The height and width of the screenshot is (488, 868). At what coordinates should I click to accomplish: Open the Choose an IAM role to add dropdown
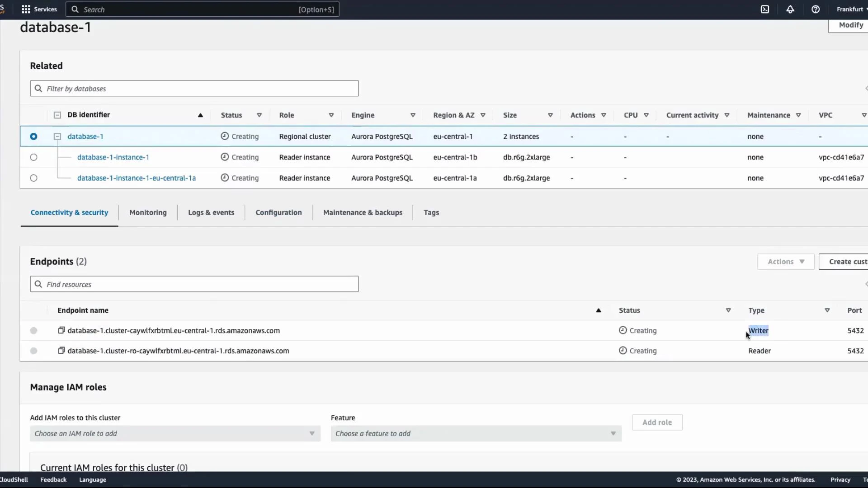[x=175, y=433]
